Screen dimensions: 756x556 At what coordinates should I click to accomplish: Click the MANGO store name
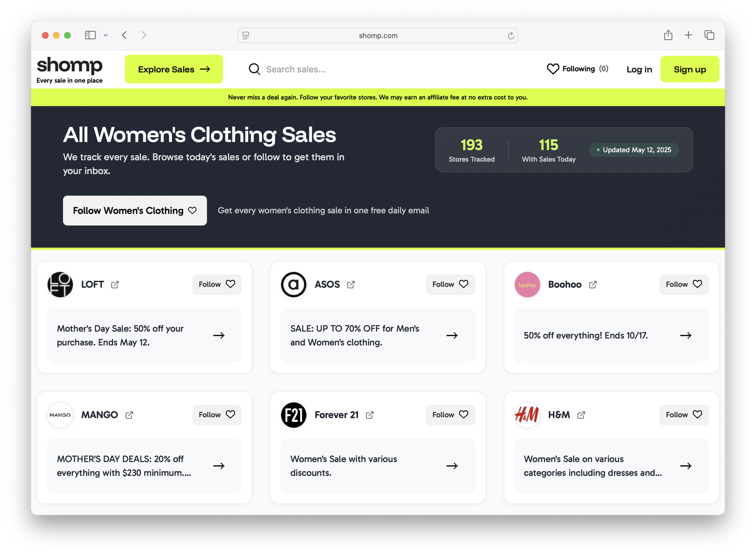pyautogui.click(x=99, y=415)
